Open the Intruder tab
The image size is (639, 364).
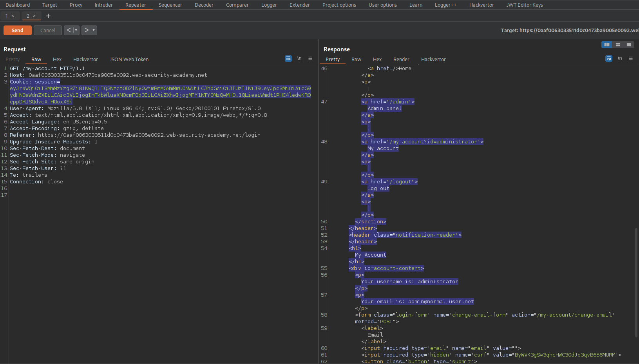[104, 5]
